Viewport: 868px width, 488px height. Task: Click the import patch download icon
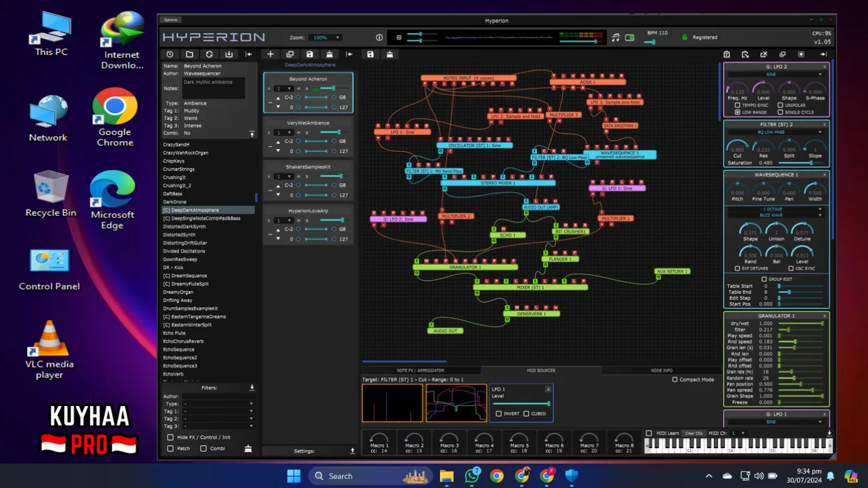(229, 54)
